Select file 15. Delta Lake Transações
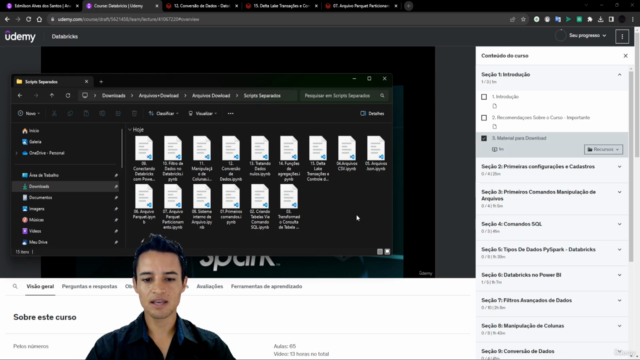Image resolution: width=640 pixels, height=360 pixels. point(318,159)
